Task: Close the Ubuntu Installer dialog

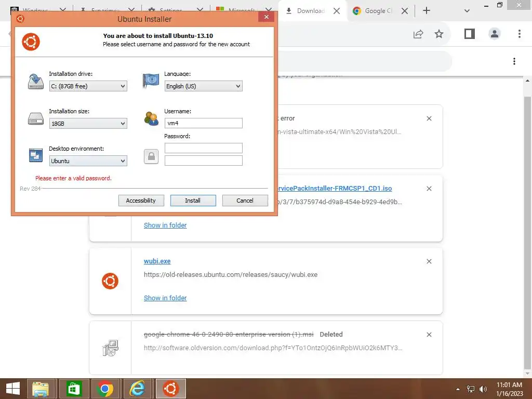Action: coord(267,17)
